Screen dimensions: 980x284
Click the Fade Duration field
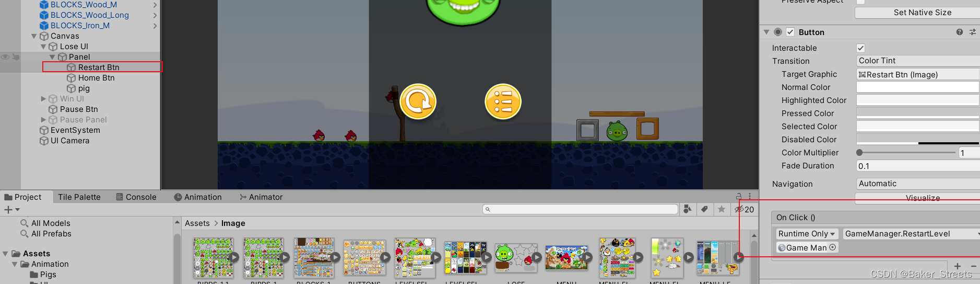coord(918,166)
